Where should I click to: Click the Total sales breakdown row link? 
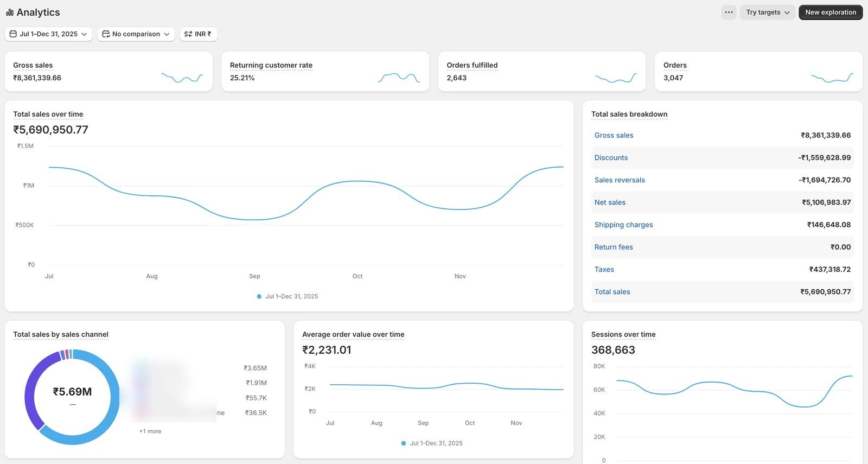coord(612,291)
